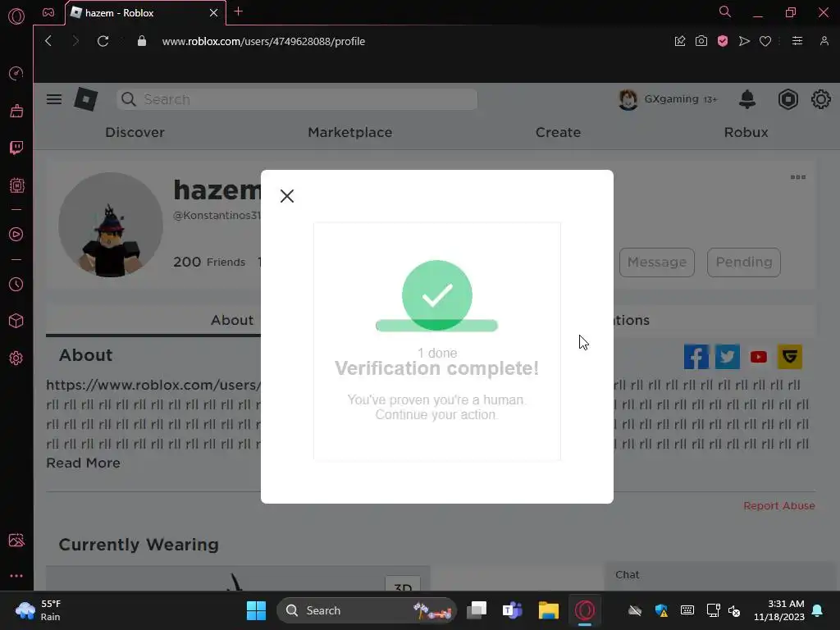840x630 pixels.
Task: Go to Marketplace page
Action: click(x=349, y=132)
